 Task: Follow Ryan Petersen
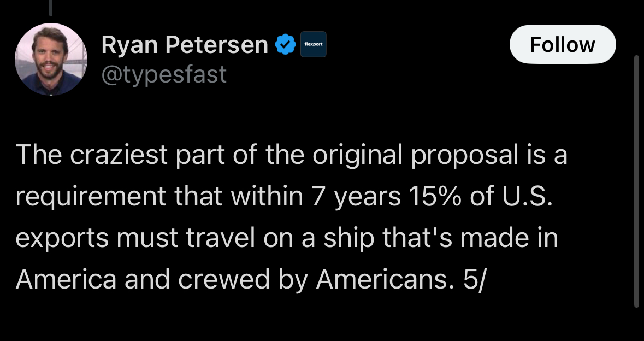coord(562,44)
